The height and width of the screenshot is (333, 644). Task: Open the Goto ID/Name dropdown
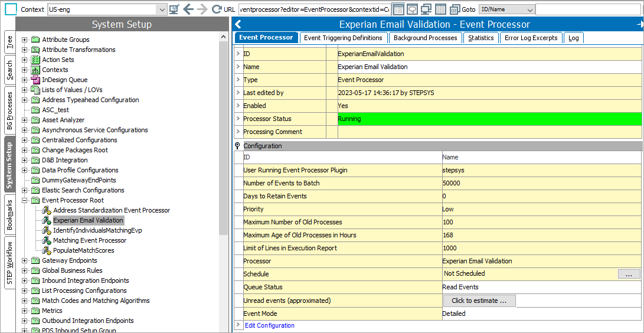coord(529,9)
